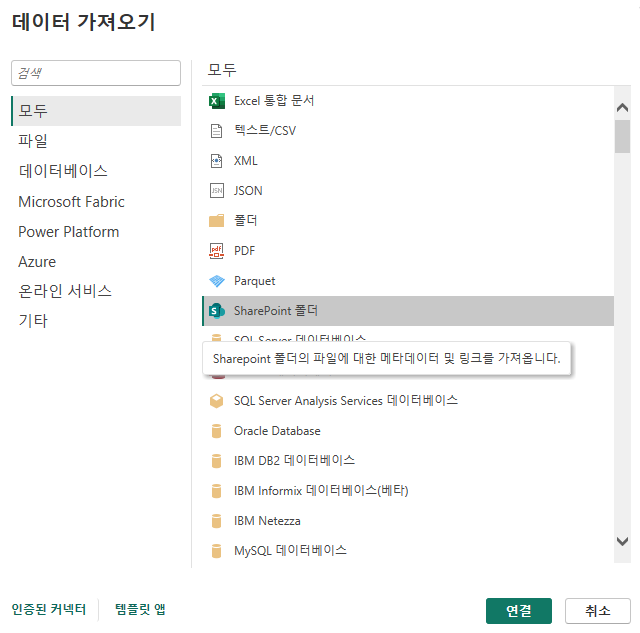Image resolution: width=640 pixels, height=633 pixels.
Task: Click the 취소 button
Action: (598, 611)
